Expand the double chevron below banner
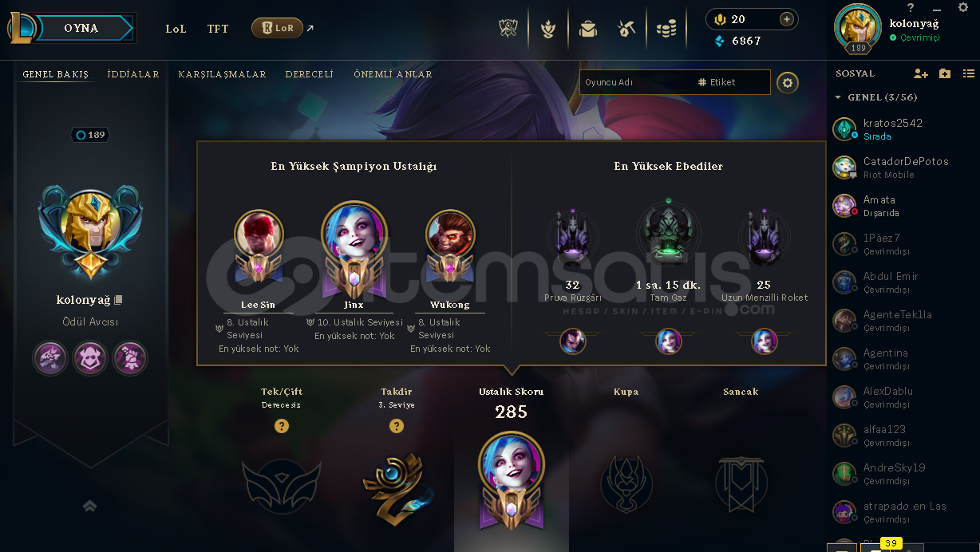The width and height of the screenshot is (980, 552). pyautogui.click(x=89, y=506)
